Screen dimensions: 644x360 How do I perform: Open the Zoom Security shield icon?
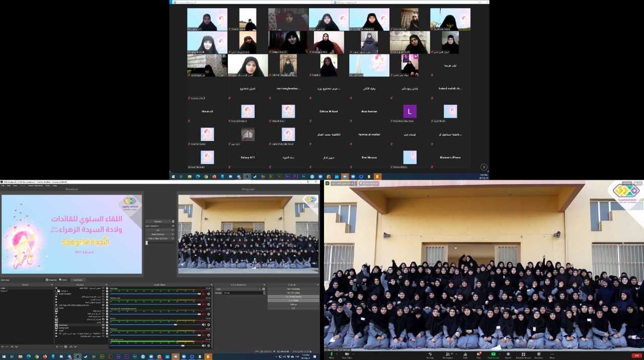click(x=430, y=353)
